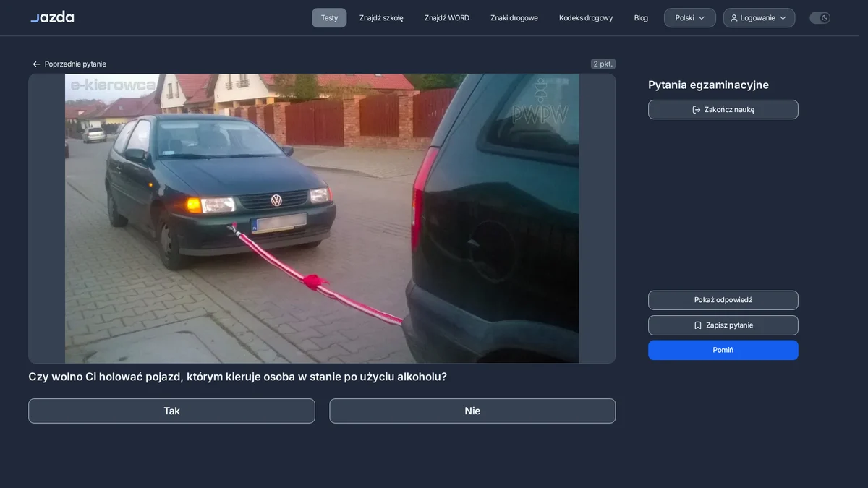Reveal answer with Pokaż odpowiedź
The width and height of the screenshot is (868, 488).
pos(723,300)
